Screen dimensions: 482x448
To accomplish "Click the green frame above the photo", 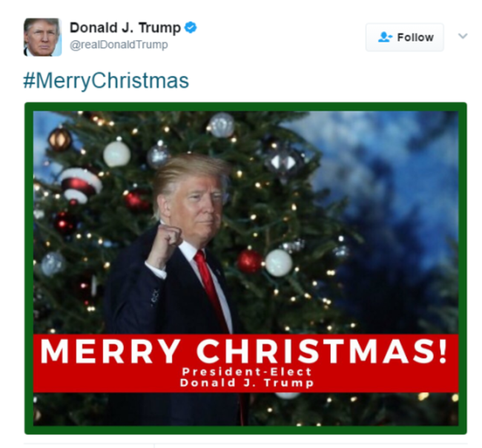I will pyautogui.click(x=245, y=107).
